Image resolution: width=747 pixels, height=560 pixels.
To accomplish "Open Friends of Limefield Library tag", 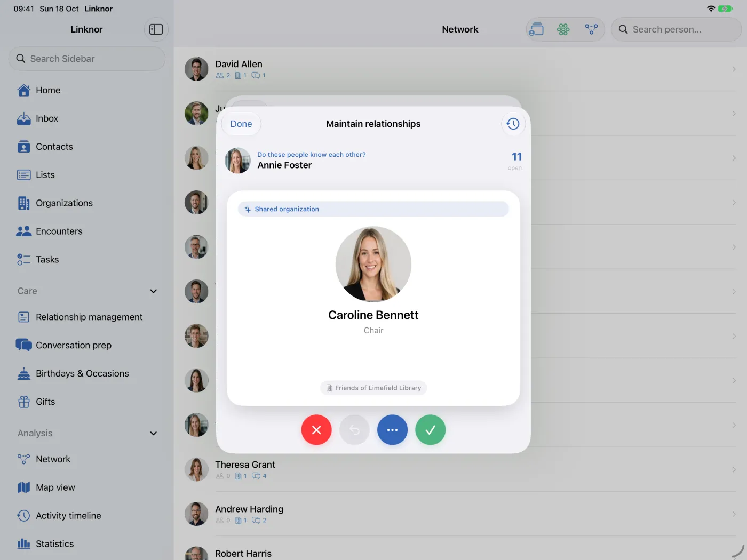I will 373,388.
